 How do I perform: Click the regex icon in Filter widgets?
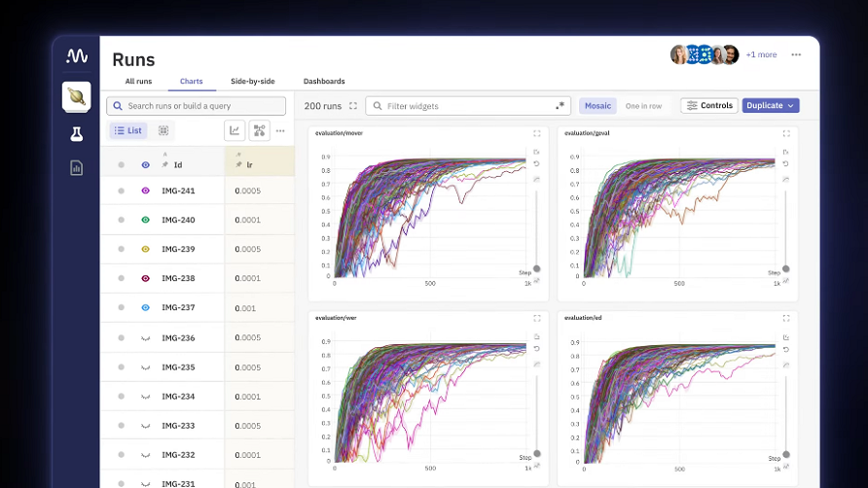click(x=560, y=106)
